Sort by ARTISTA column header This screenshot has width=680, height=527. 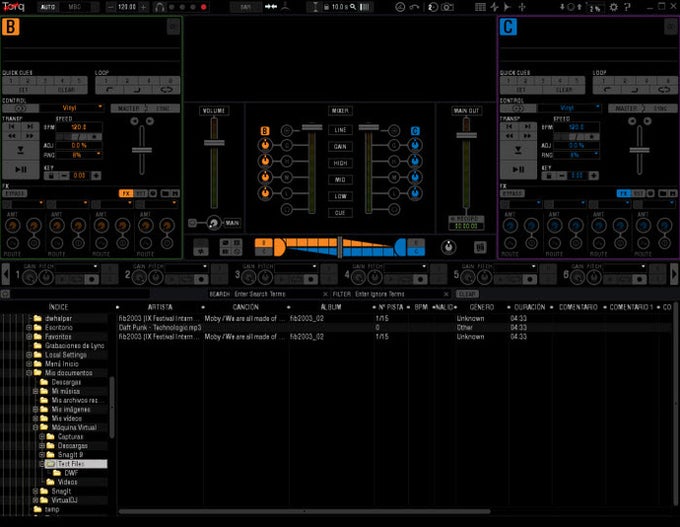(160, 307)
